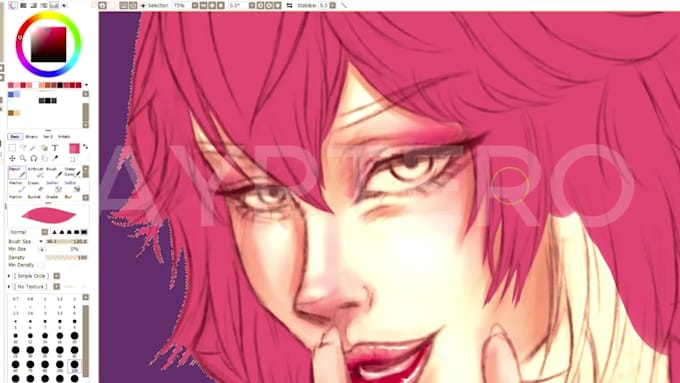The width and height of the screenshot is (680, 383).
Task: Toggle transparent color box under foreground swatch
Action: tap(73, 159)
